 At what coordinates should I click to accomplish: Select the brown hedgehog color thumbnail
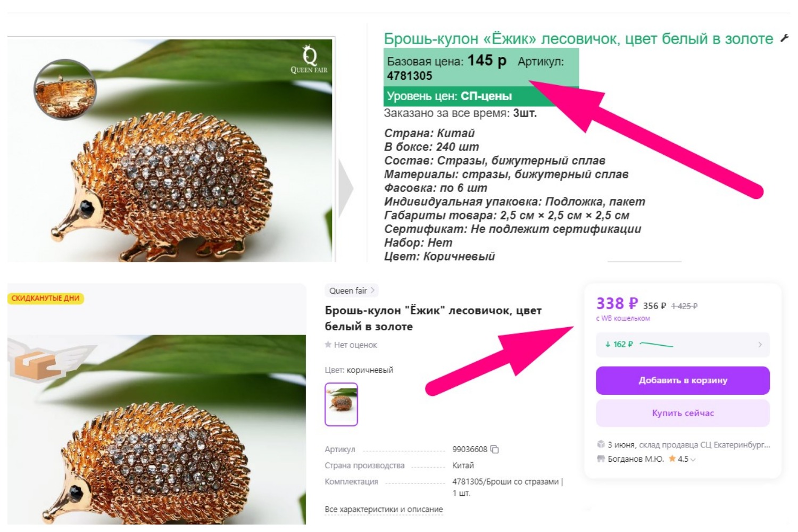pos(341,404)
